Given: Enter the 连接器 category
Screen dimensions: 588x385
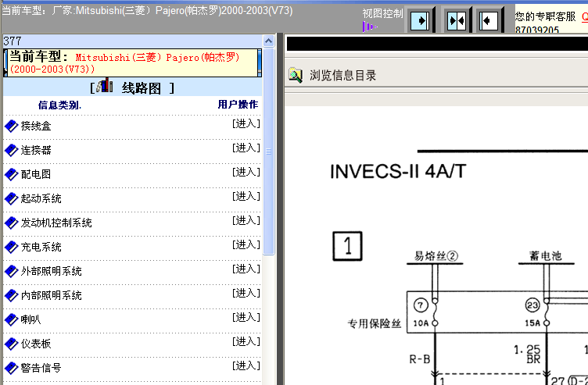Looking at the screenshot, I should point(246,148).
